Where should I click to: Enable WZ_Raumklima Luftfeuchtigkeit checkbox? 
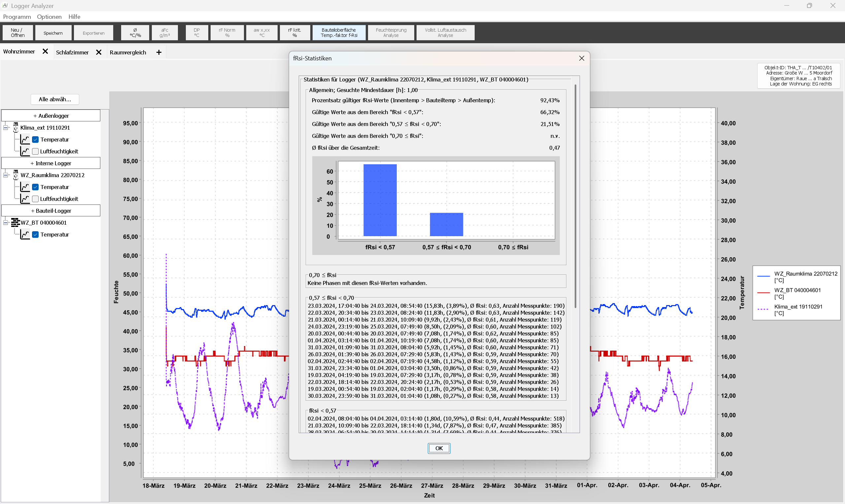pos(35,199)
